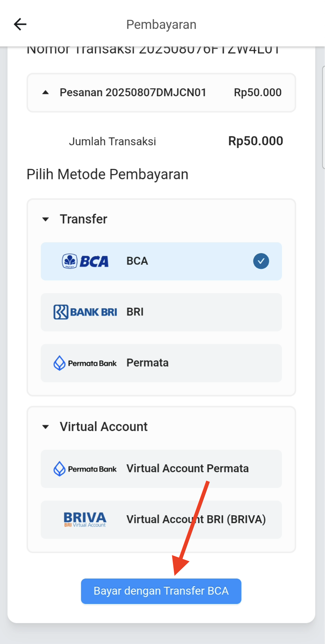The width and height of the screenshot is (325, 644).
Task: Toggle the BCA selected checkmark
Action: [x=261, y=261]
